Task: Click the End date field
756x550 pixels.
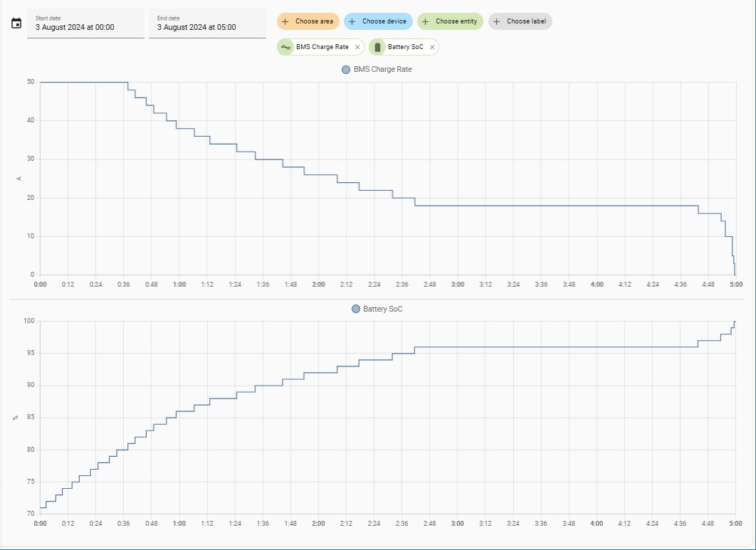Action: [x=207, y=23]
